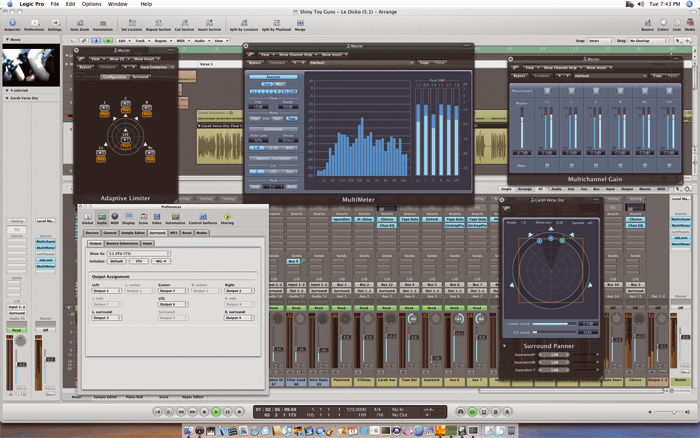Select the Score pane in Preferences
The width and height of the screenshot is (700, 438).
tap(143, 218)
